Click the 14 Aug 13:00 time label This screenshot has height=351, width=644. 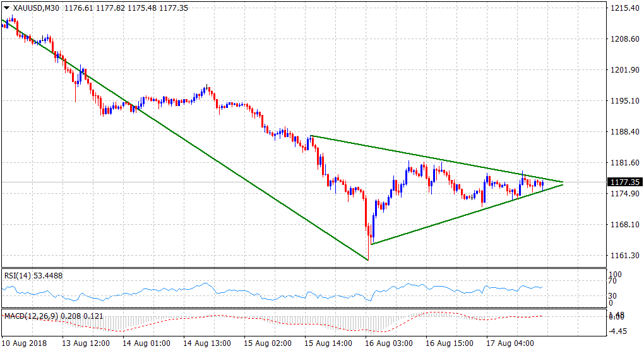pyautogui.click(x=207, y=343)
